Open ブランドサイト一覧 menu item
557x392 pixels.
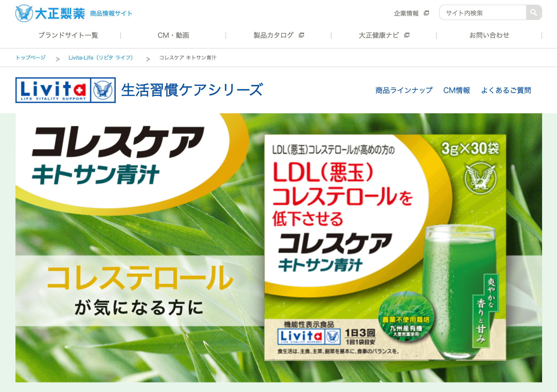coord(68,35)
